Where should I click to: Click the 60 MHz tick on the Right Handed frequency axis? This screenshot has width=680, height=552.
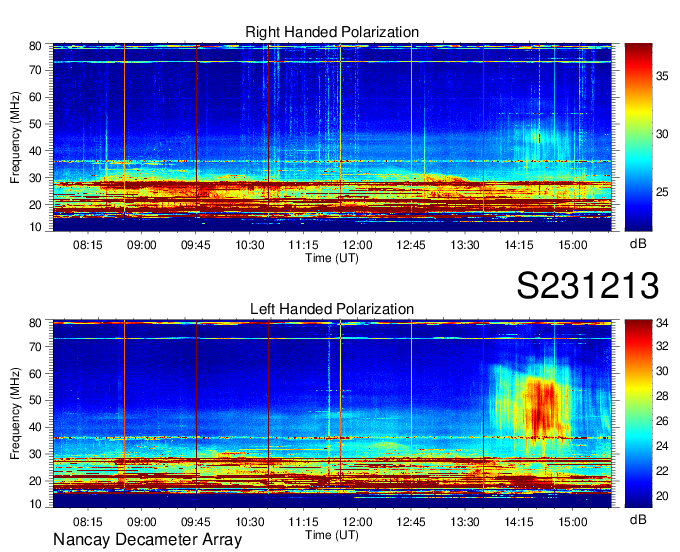coord(35,97)
